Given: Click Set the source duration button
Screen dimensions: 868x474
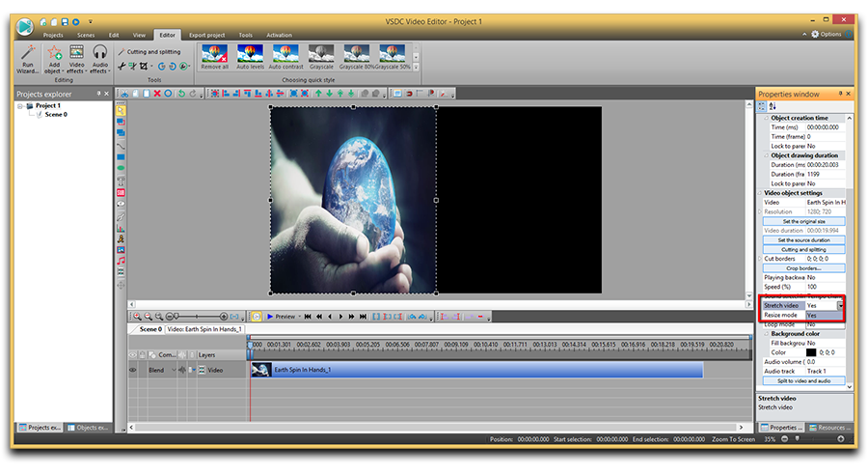Looking at the screenshot, I should (803, 240).
